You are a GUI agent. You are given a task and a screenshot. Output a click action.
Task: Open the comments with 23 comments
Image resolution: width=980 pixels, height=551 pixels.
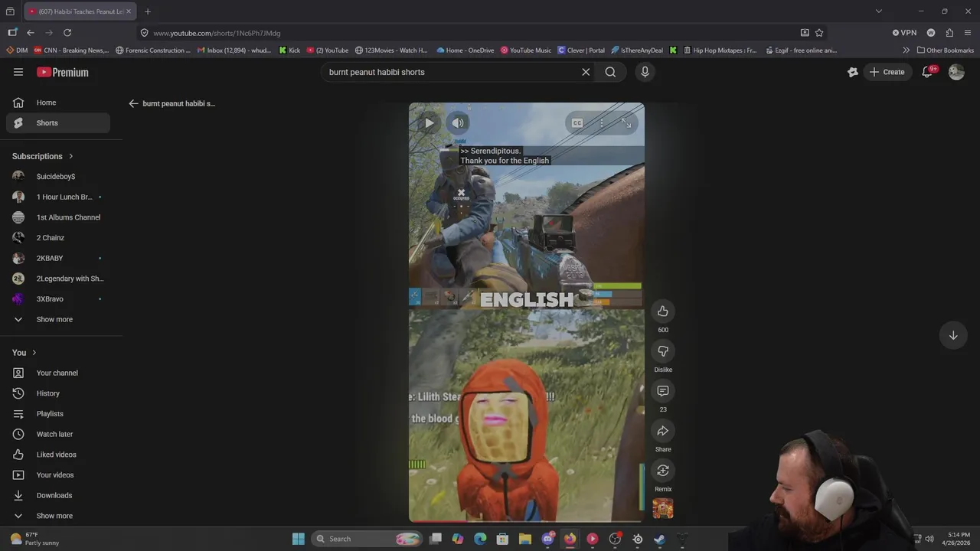point(663,391)
